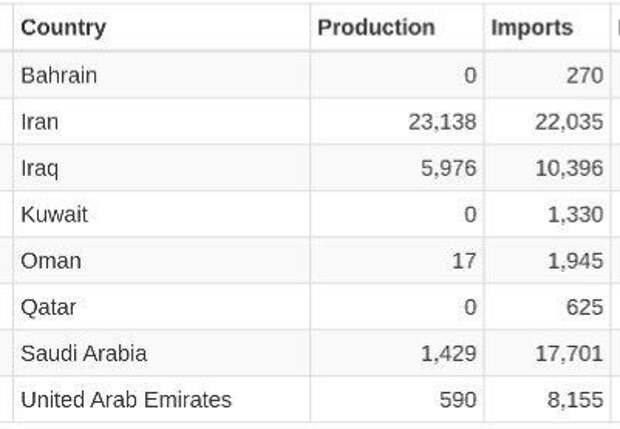Image resolution: width=620 pixels, height=429 pixels.
Task: Click Qatar's imports value 625
Action: coord(584,307)
